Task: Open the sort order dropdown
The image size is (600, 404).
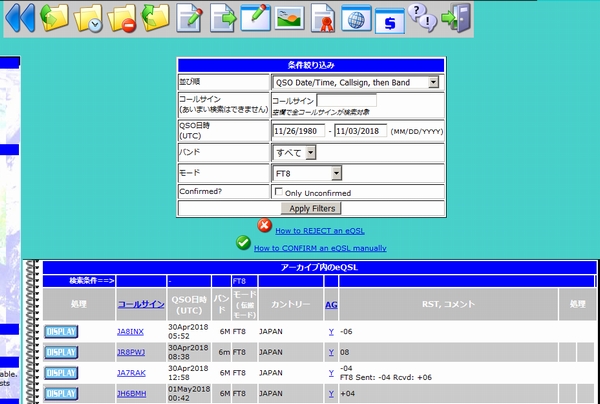Action: (356, 82)
